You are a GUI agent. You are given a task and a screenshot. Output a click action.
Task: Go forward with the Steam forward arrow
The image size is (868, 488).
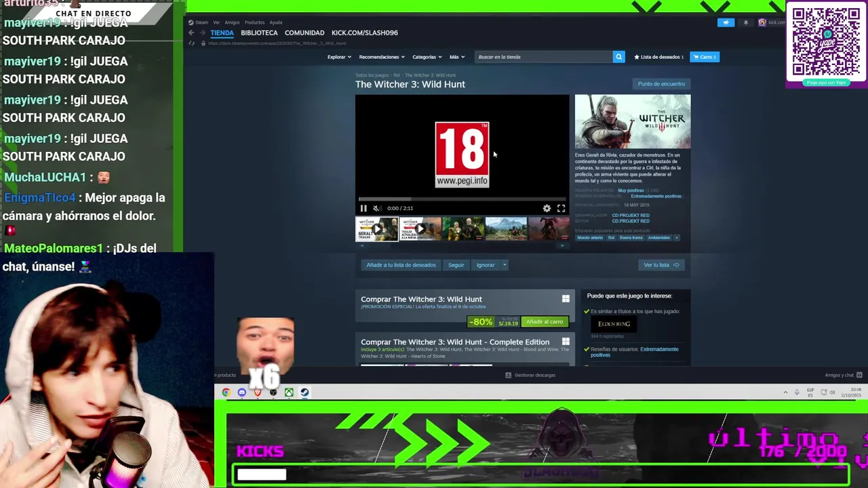pyautogui.click(x=202, y=33)
